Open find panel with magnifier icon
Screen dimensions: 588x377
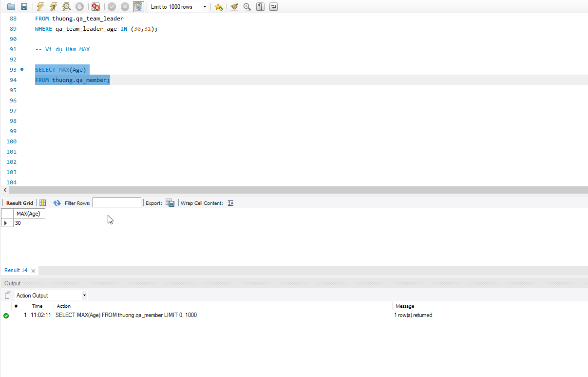point(247,7)
